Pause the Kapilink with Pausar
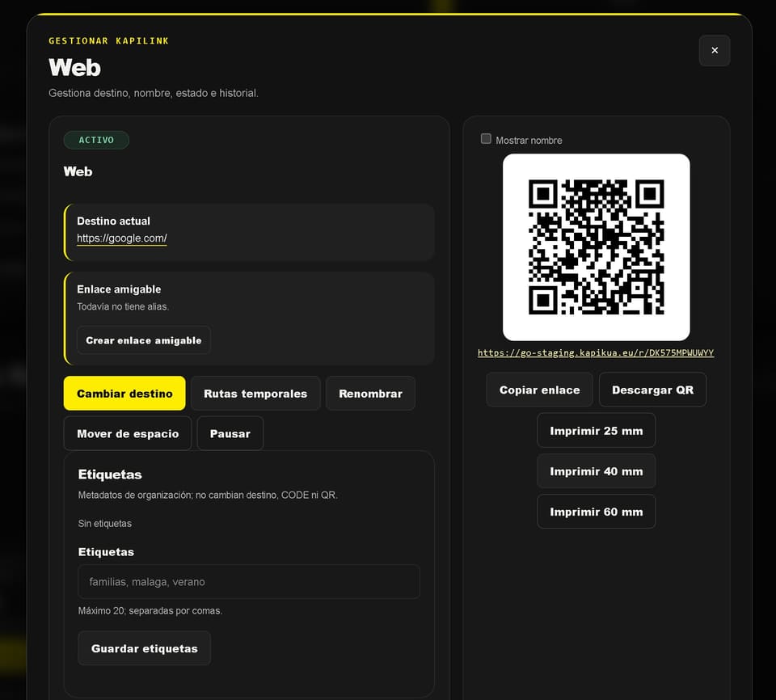The width and height of the screenshot is (776, 700). click(x=230, y=434)
